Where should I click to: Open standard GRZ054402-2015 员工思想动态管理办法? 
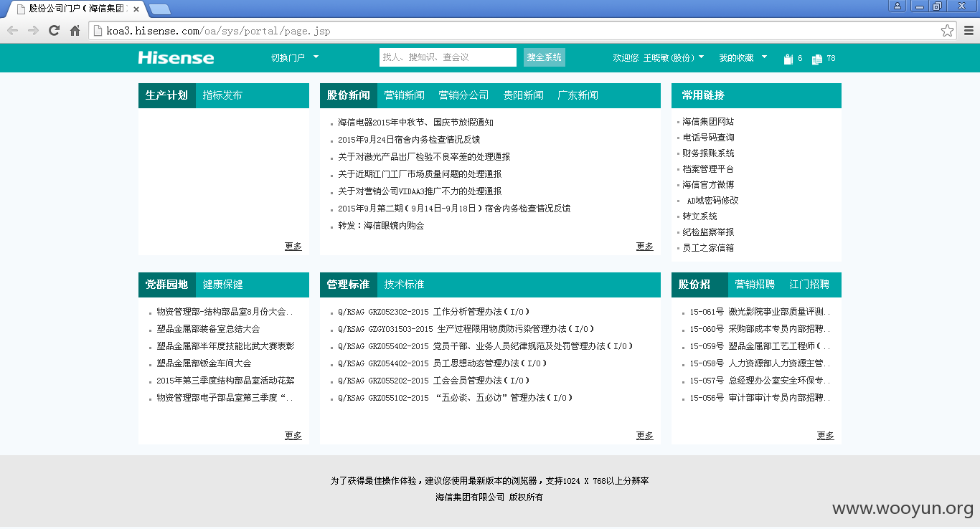[443, 363]
